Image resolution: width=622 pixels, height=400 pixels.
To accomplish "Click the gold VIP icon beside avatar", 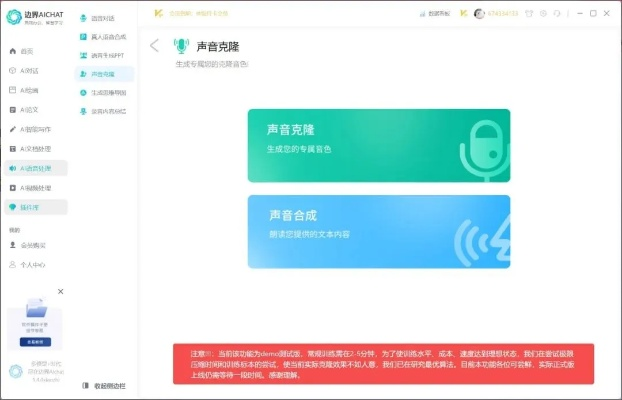I will tap(463, 13).
